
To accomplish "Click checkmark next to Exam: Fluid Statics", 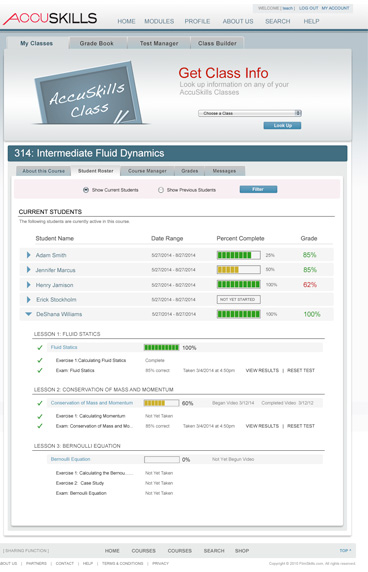I will [x=40, y=370].
